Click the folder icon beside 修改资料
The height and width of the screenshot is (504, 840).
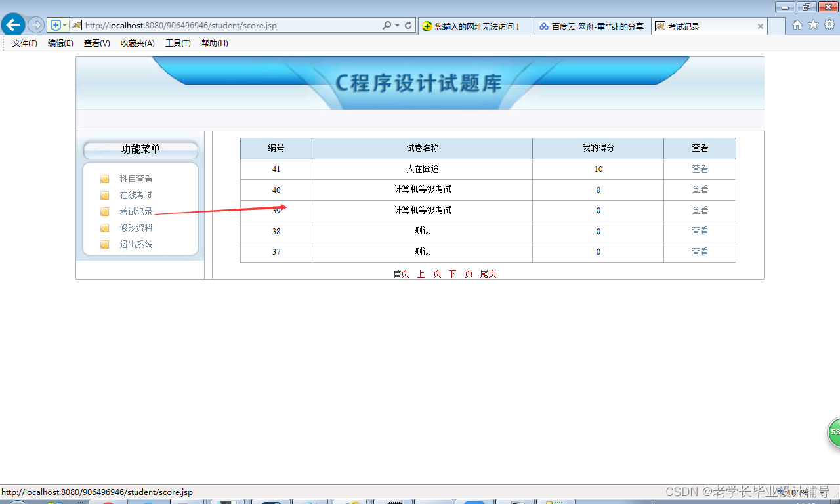point(104,228)
